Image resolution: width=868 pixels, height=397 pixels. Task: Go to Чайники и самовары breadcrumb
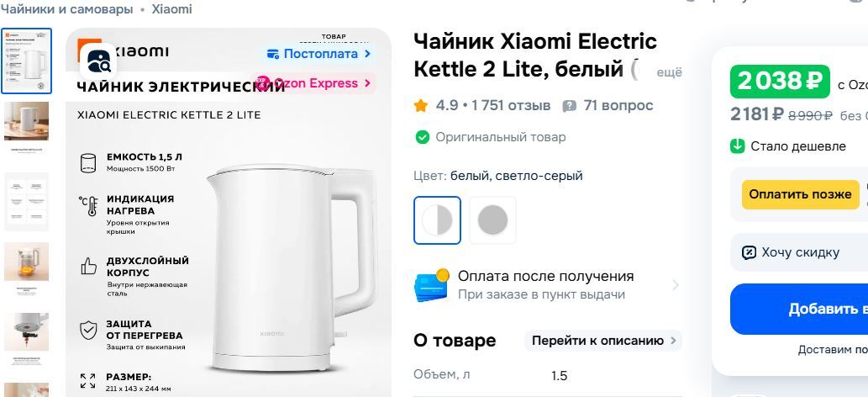point(67,9)
